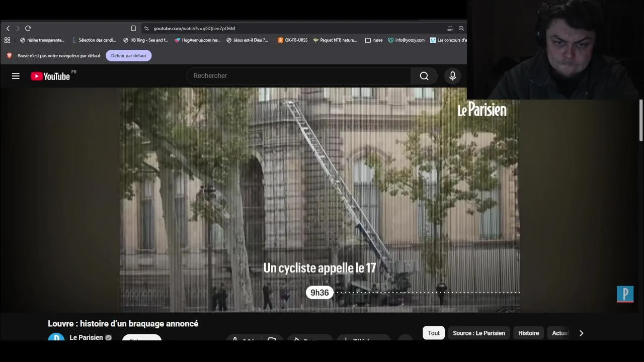Open the apps grid icon in bookmarks bar
The height and width of the screenshot is (362, 644).
[8, 40]
